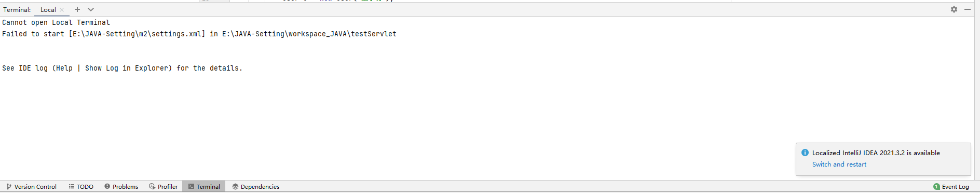Open the TODO tool window
Viewport: 980px width, 193px height.
tap(81, 187)
